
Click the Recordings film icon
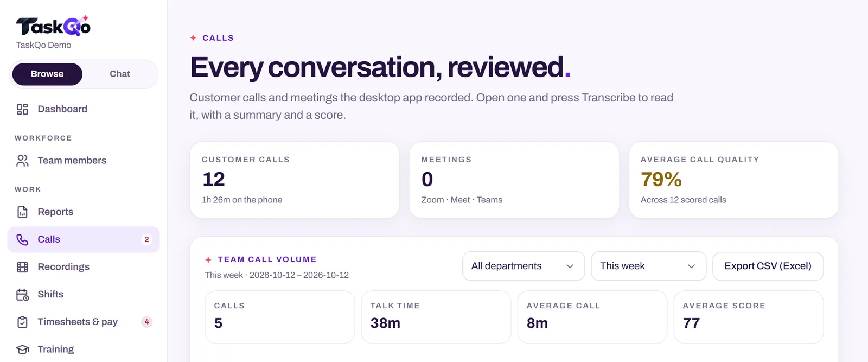[22, 267]
